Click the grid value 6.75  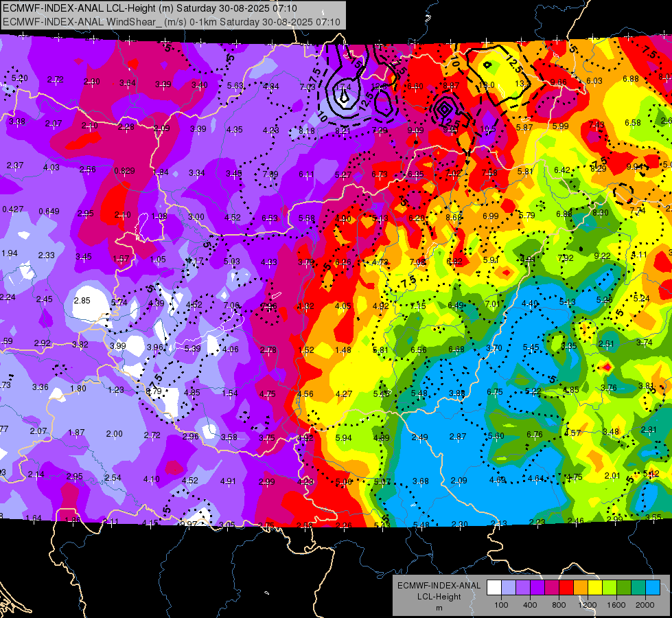495,392
